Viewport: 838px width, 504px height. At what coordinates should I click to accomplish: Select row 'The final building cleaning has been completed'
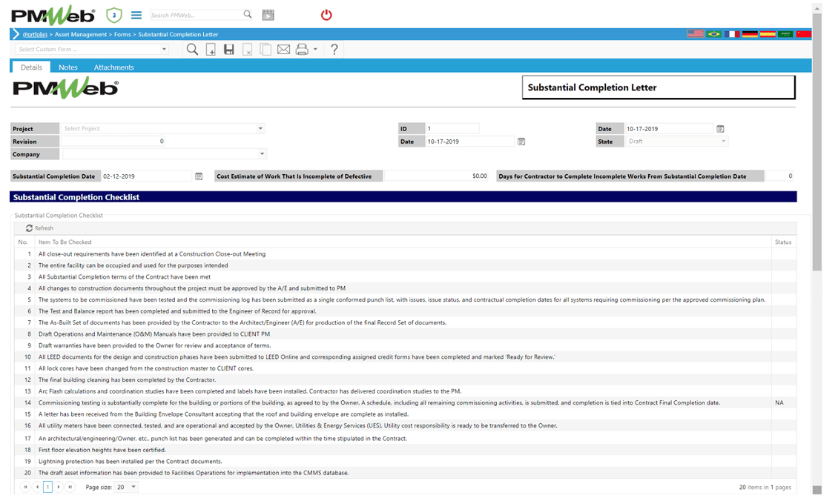[405, 379]
